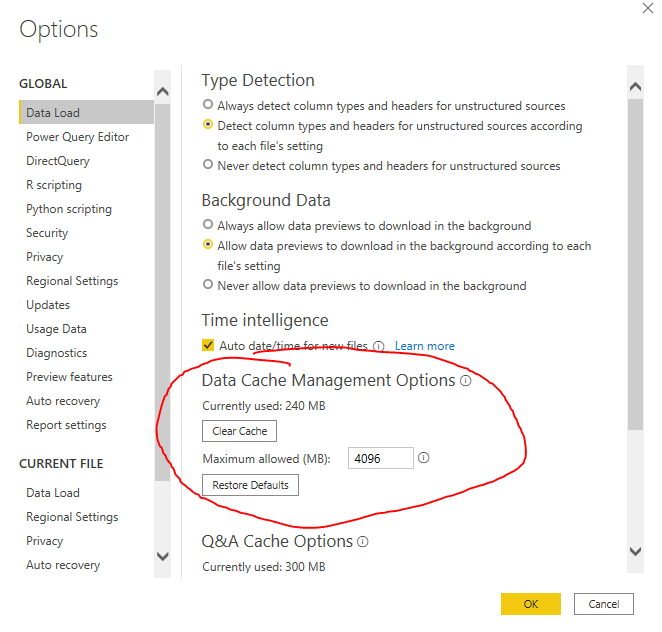The image size is (662, 632).
Task: Select Never detect column types radio button
Action: [208, 164]
